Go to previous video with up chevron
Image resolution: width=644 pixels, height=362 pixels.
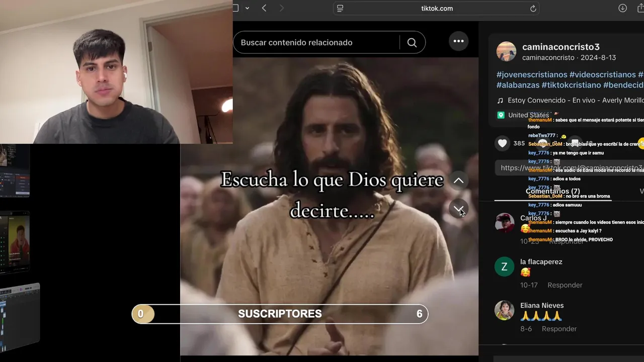[x=458, y=180]
